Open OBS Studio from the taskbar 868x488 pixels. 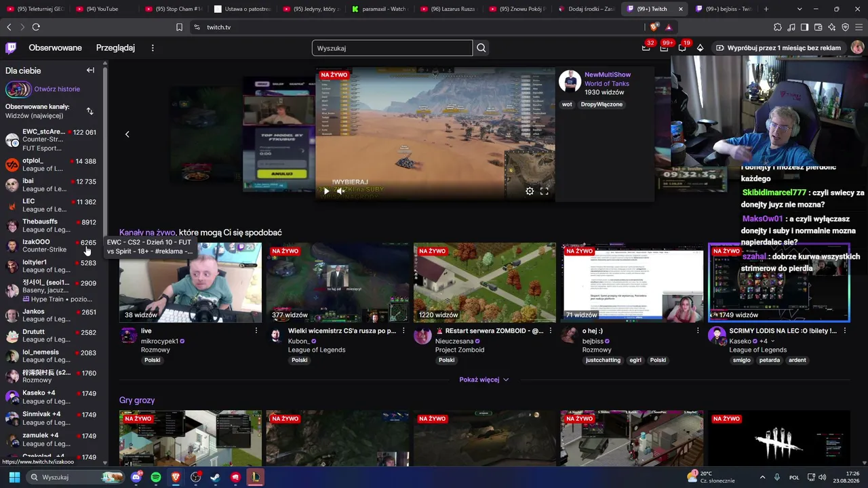click(x=196, y=477)
